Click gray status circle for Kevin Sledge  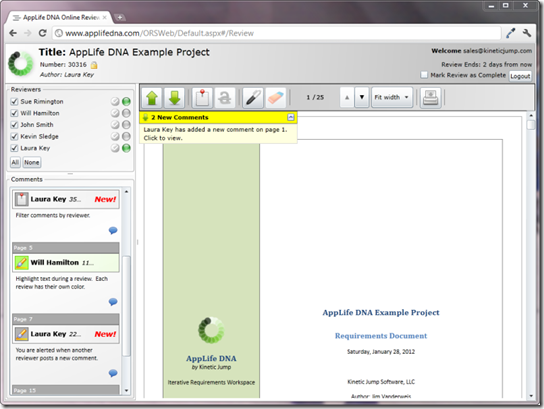[x=126, y=136]
